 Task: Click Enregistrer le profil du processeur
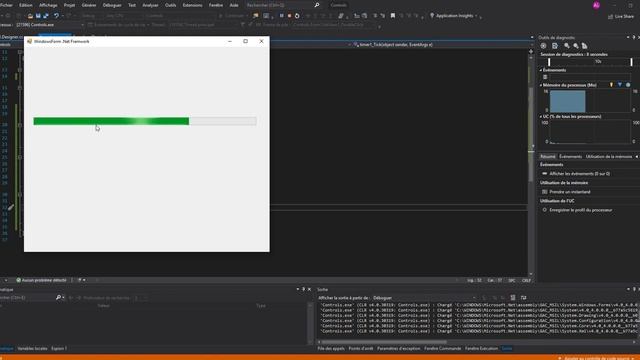[x=580, y=210]
